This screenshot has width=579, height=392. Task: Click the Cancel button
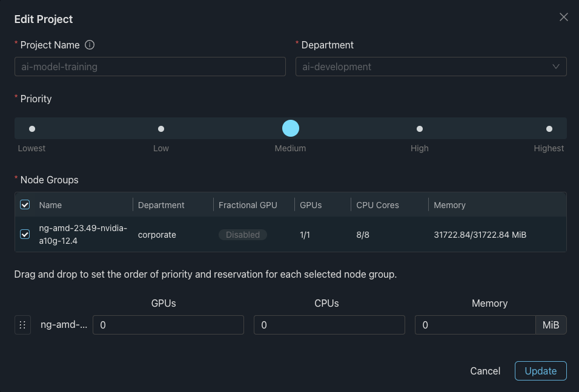[485, 371]
